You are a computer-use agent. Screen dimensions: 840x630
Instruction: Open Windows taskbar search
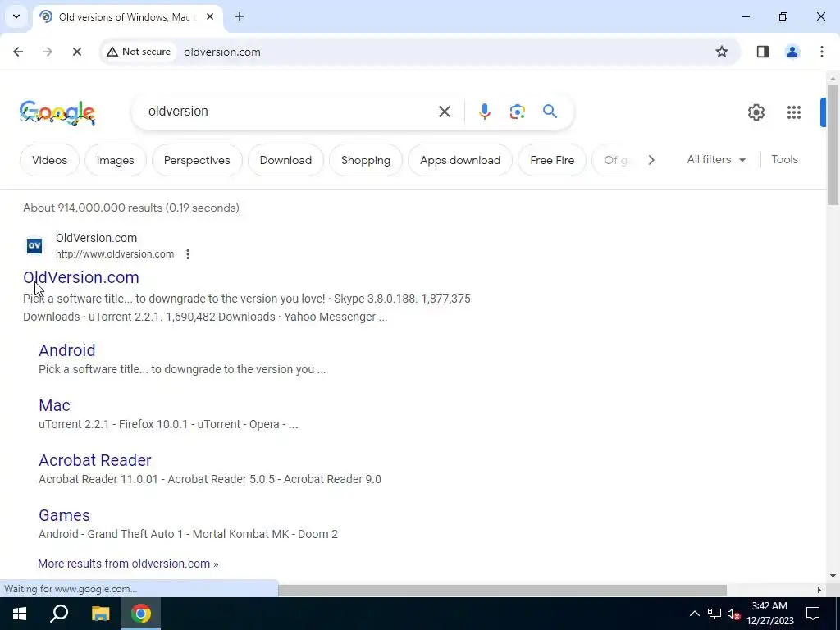[59, 614]
